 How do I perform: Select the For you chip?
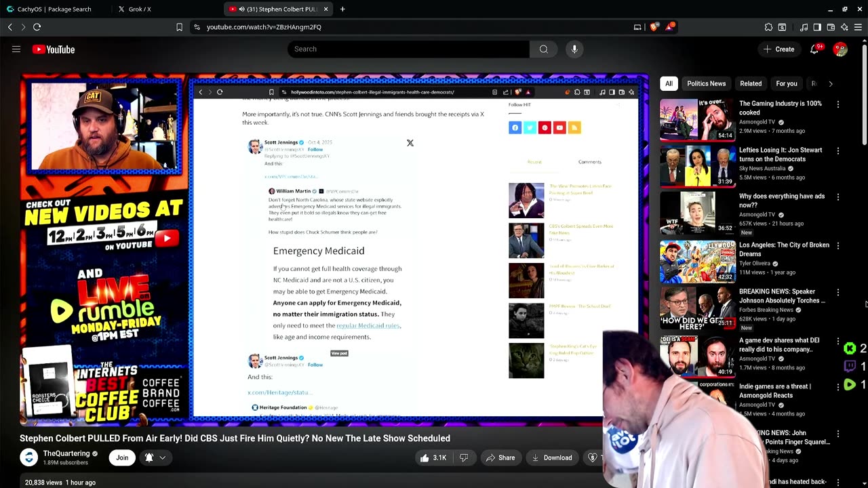(787, 83)
